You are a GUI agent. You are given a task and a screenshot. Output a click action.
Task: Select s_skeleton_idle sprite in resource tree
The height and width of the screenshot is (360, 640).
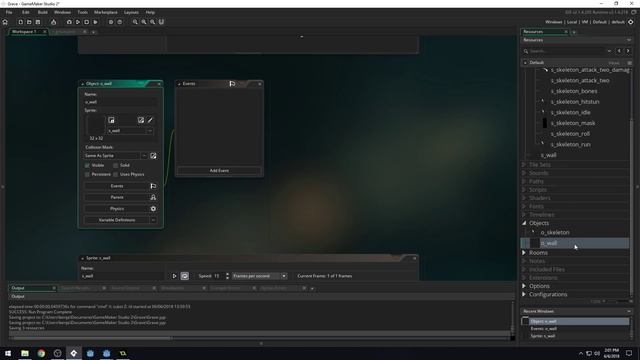[571, 112]
